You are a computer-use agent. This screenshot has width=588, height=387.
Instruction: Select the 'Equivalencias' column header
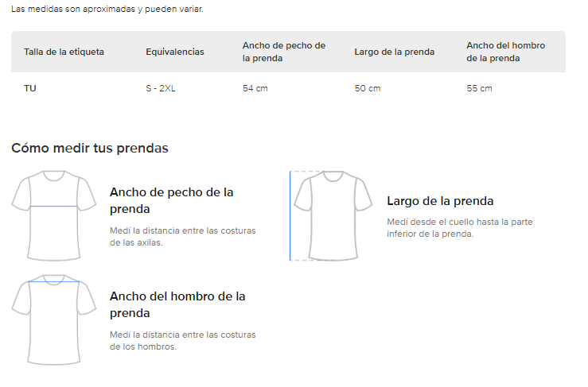(175, 52)
